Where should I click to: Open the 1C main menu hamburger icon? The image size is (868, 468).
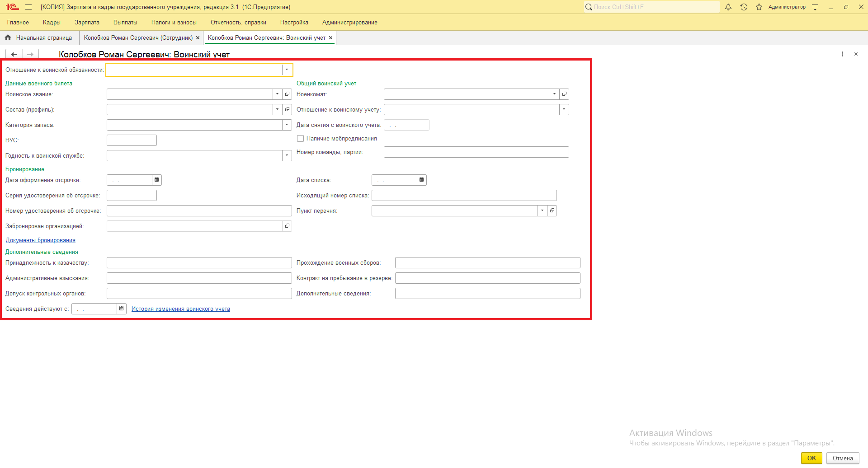[x=28, y=7]
